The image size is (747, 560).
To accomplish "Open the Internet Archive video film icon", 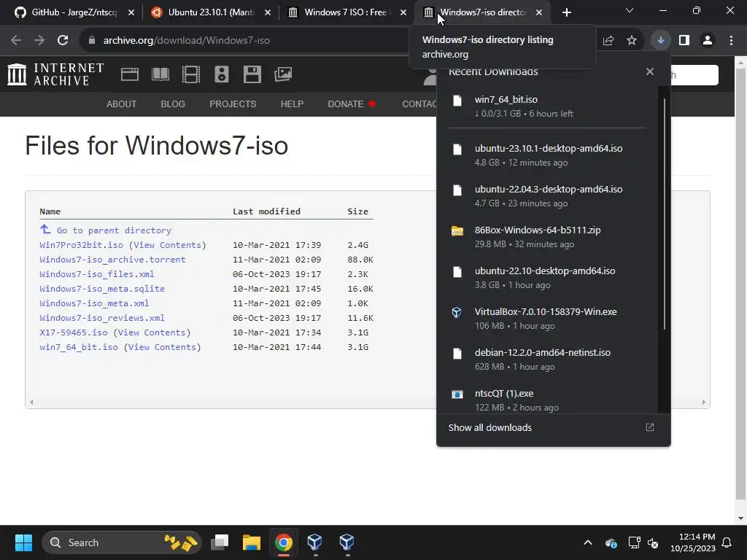I will (191, 74).
